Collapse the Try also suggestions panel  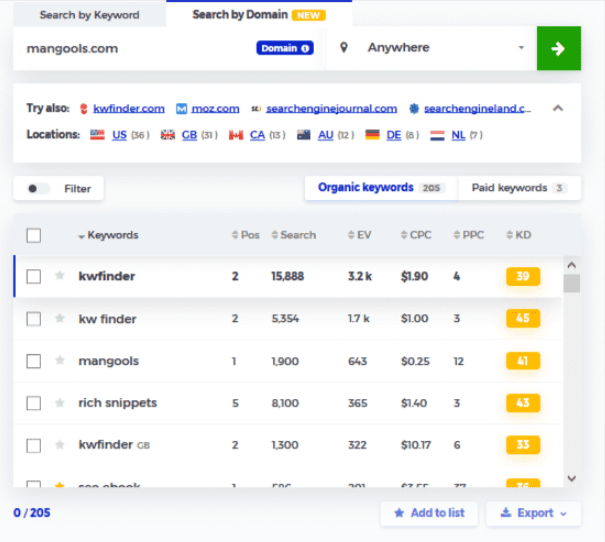pos(558,108)
